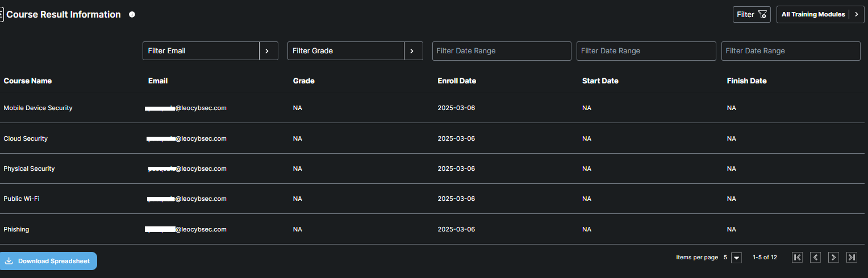Screen dimensions: 868x278
Task: Expand the Filter Email arrow
Action: [x=268, y=51]
